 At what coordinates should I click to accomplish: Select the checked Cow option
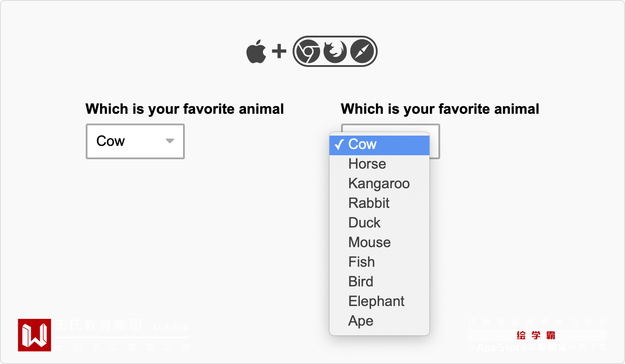tap(379, 145)
